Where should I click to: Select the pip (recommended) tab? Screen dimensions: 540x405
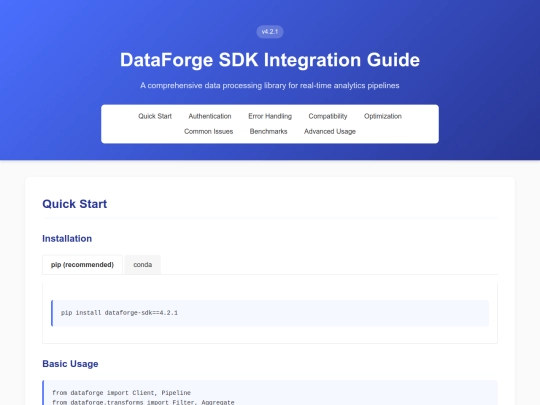(x=82, y=265)
